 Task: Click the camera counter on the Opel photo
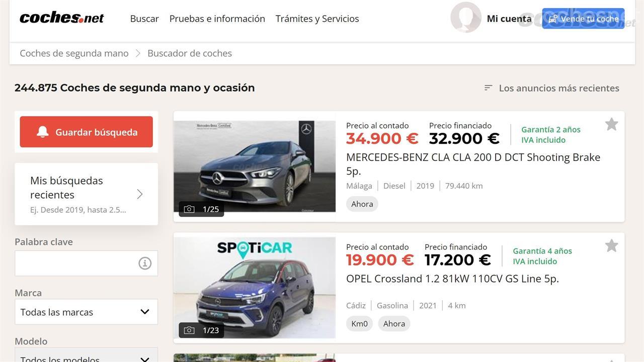[201, 330]
